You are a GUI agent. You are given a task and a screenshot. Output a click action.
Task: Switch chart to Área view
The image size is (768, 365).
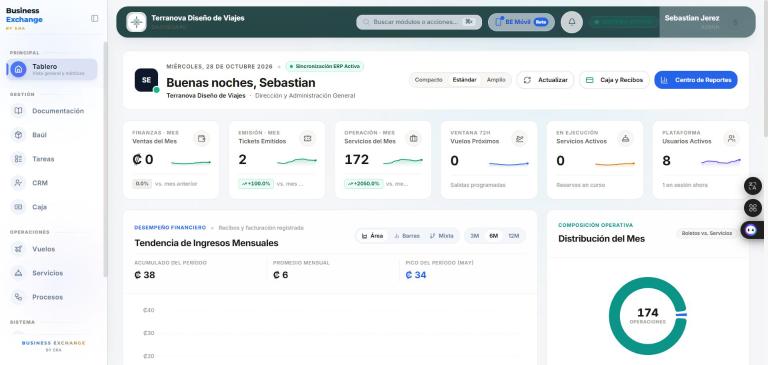point(372,236)
